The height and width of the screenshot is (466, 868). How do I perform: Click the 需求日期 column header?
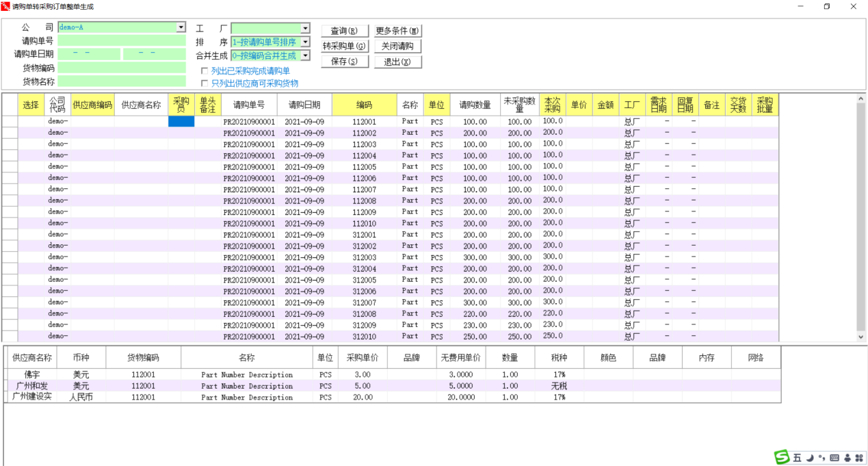click(659, 105)
